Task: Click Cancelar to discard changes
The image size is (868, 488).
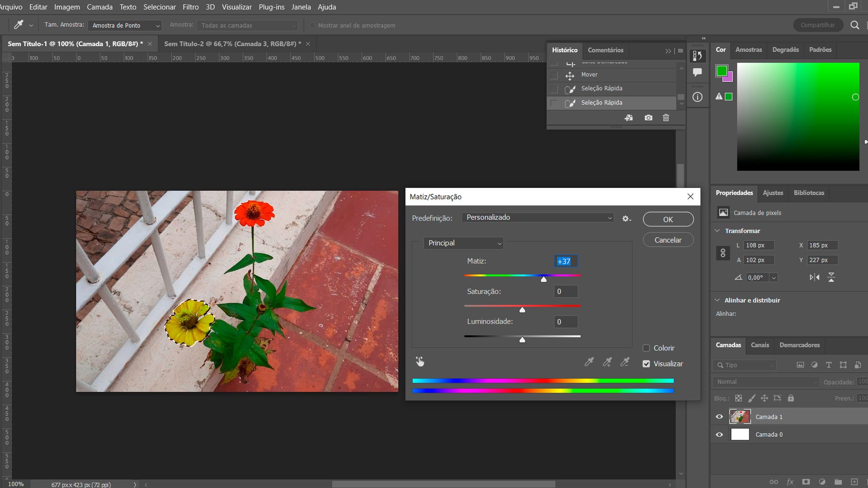Action: pyautogui.click(x=668, y=239)
